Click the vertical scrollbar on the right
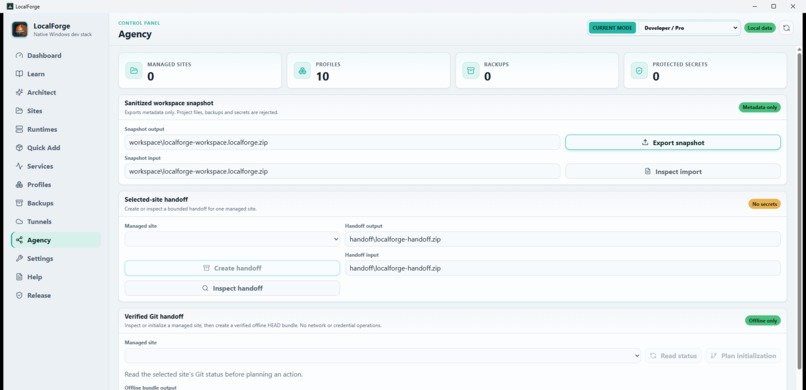 click(x=799, y=211)
